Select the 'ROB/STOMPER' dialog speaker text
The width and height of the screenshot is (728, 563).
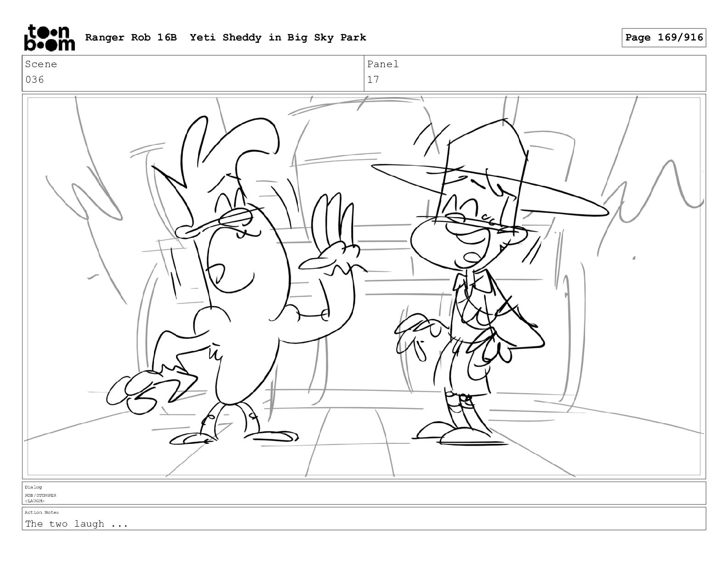[x=40, y=495]
